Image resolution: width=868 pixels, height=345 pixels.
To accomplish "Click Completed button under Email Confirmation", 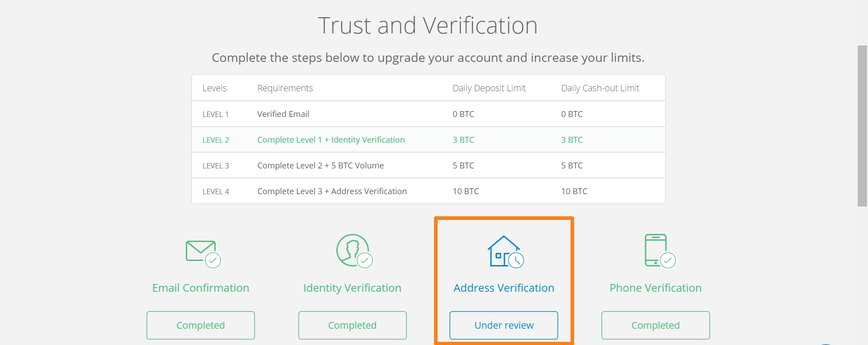I will point(201,325).
